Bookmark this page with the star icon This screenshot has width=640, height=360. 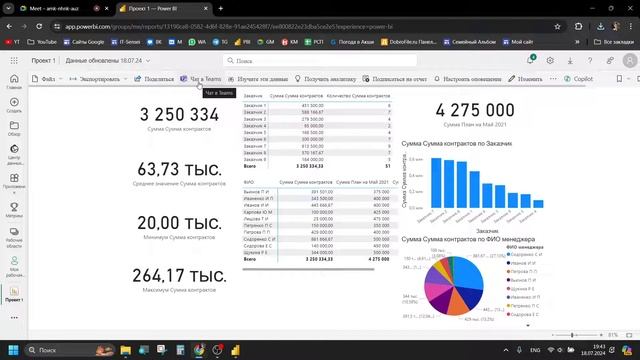tap(557, 27)
